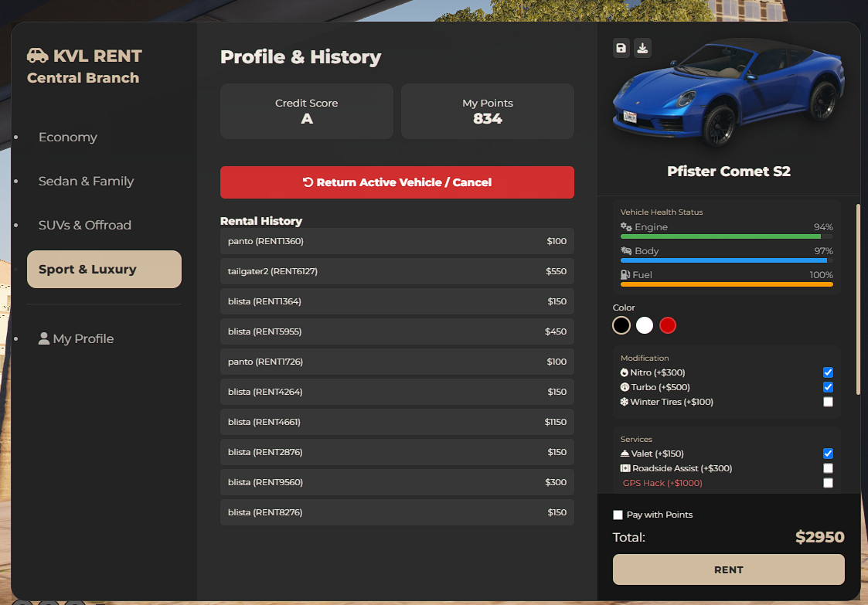Viewport: 868px width, 605px height.
Task: Choose the red color swatch
Action: point(668,325)
